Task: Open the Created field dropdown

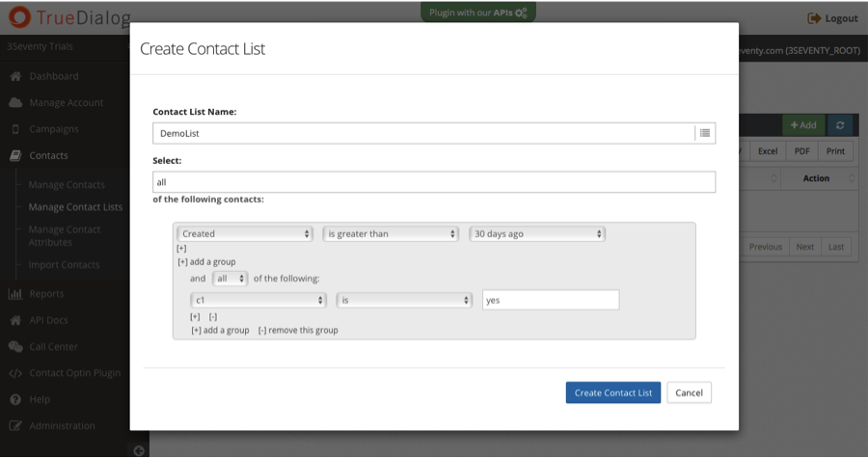Action: [x=245, y=234]
